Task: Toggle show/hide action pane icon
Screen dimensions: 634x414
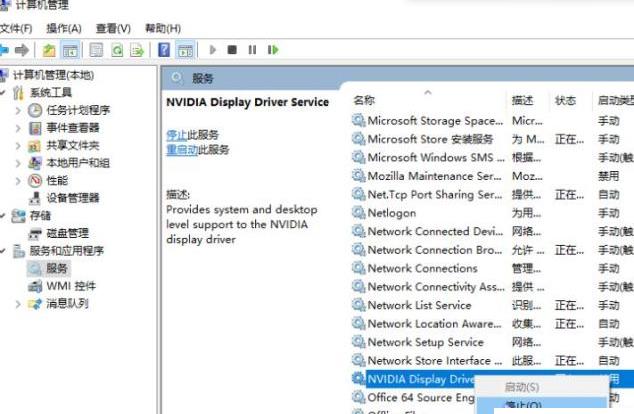Action: click(x=186, y=51)
